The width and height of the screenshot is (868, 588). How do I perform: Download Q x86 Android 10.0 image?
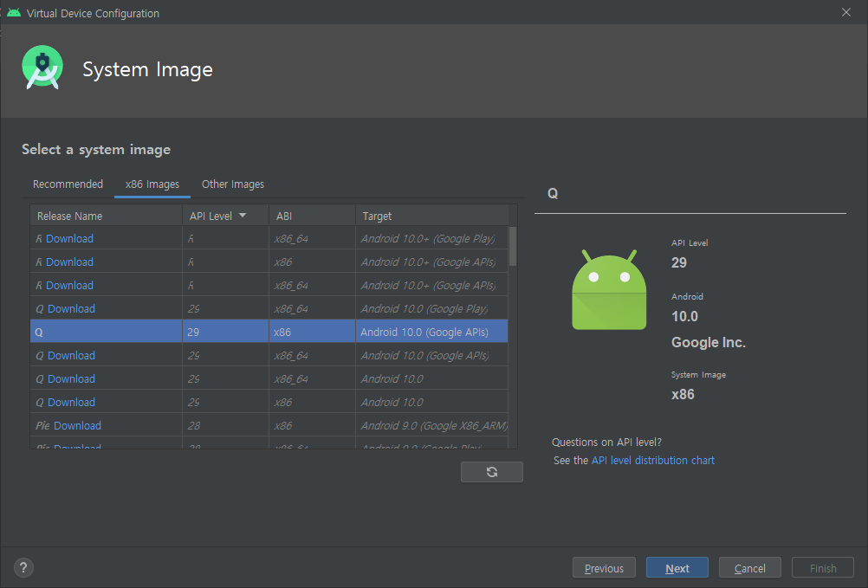click(x=71, y=402)
